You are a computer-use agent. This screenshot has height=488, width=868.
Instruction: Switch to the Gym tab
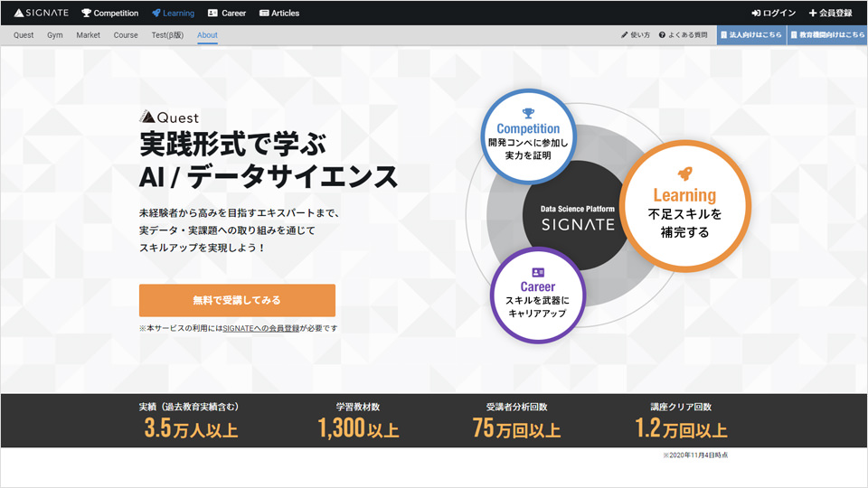tap(55, 35)
